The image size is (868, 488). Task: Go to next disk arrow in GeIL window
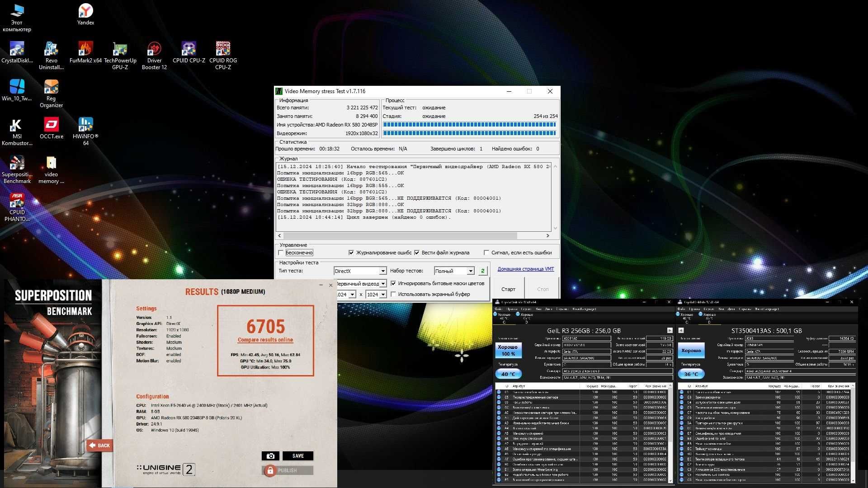(670, 330)
